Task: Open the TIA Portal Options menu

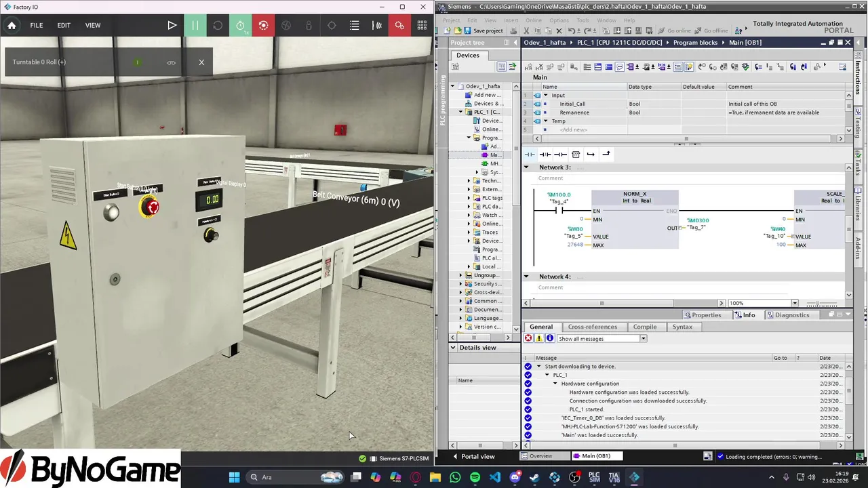Action: pos(559,20)
